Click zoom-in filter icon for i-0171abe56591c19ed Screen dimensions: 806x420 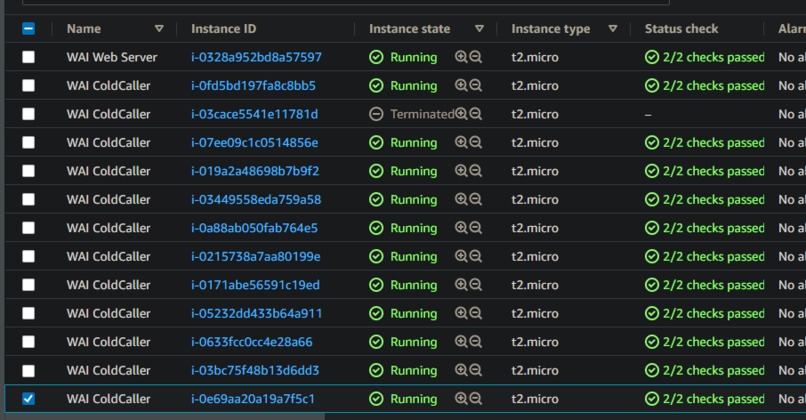(x=461, y=285)
